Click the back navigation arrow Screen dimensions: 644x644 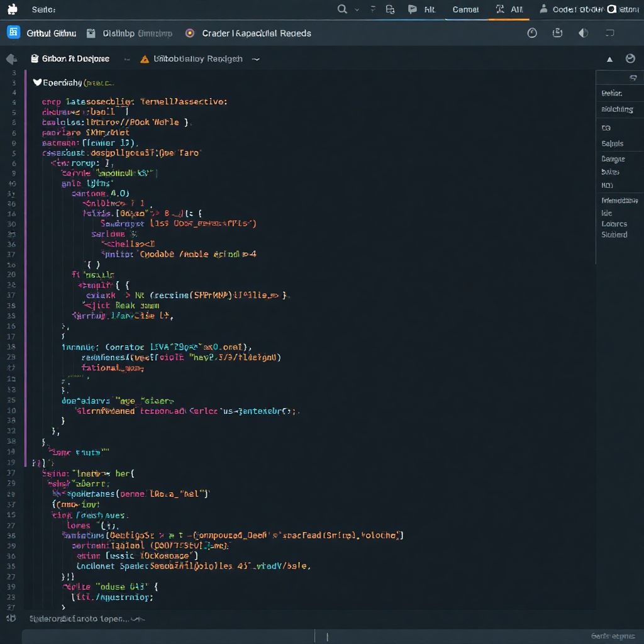(x=10, y=58)
